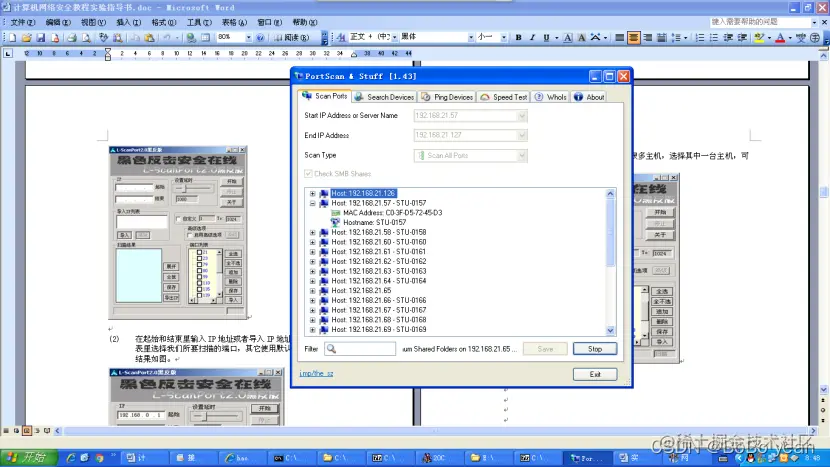
Task: Click the Reading layout button in Word
Action: pos(291,38)
